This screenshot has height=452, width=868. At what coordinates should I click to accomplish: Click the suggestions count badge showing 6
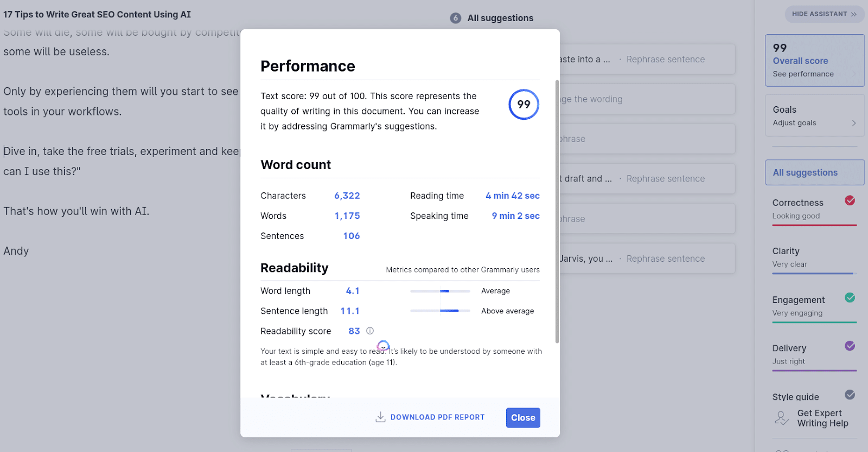[x=455, y=18]
